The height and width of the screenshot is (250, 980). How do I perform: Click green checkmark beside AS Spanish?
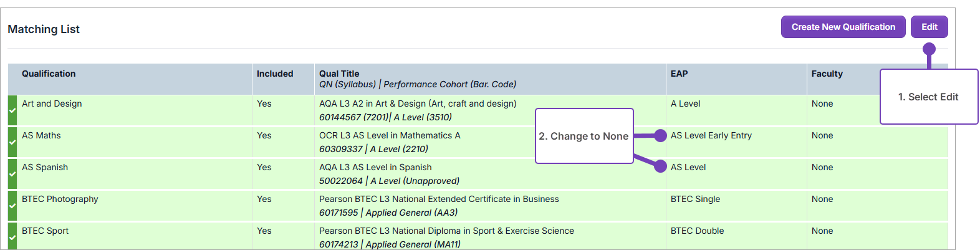click(x=12, y=174)
